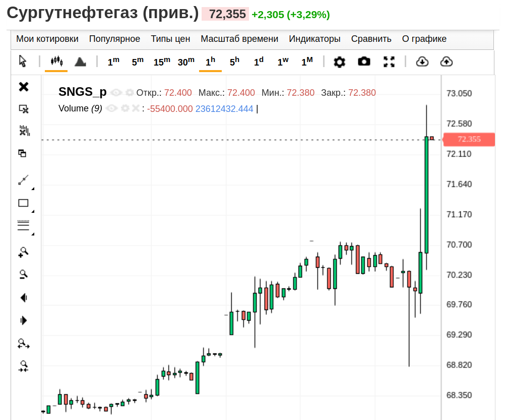The height and width of the screenshot is (420, 505).
Task: Set timeframe to 30 minutes
Action: (186, 61)
